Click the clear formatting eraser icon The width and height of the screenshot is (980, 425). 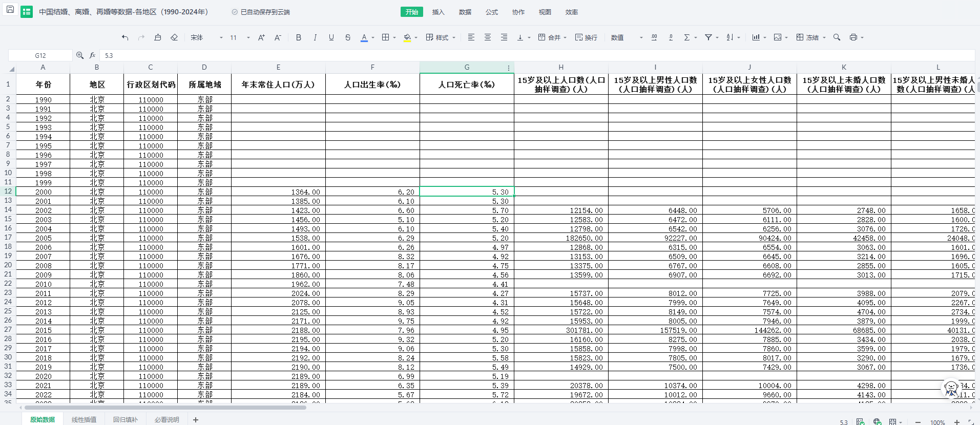tap(174, 37)
